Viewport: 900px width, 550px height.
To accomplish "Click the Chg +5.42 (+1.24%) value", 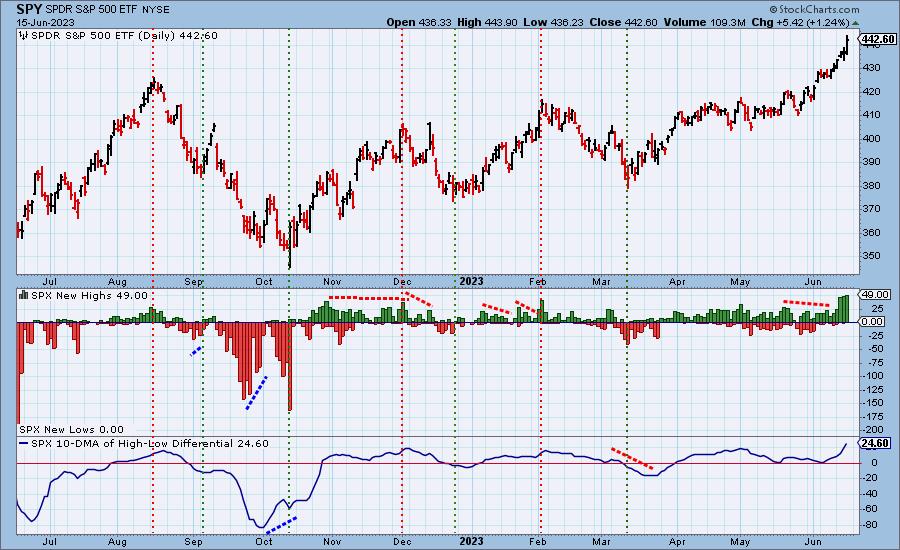I will tap(800, 22).
